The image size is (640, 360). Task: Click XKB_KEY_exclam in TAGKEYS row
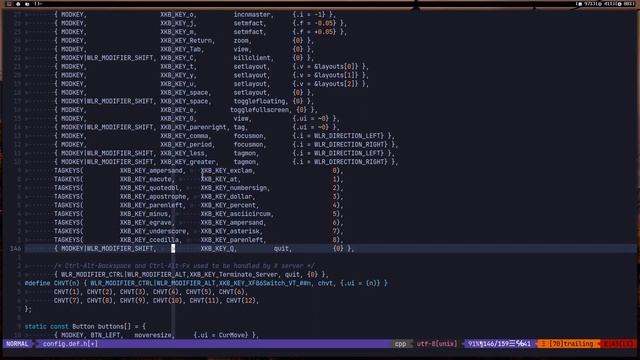226,171
